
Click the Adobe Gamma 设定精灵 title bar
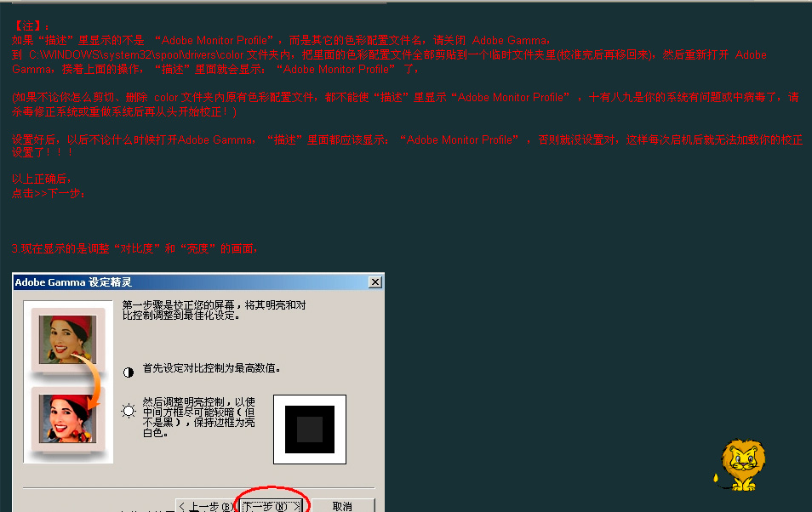[x=190, y=282]
